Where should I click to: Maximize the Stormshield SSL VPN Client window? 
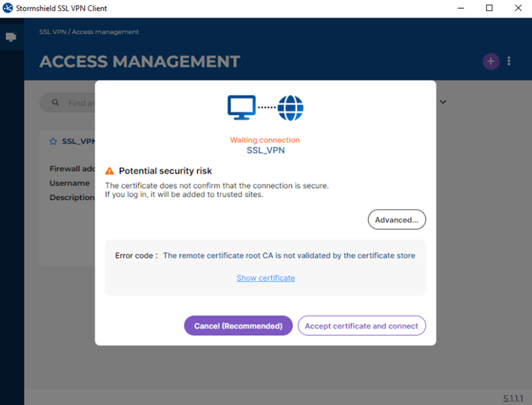(489, 8)
